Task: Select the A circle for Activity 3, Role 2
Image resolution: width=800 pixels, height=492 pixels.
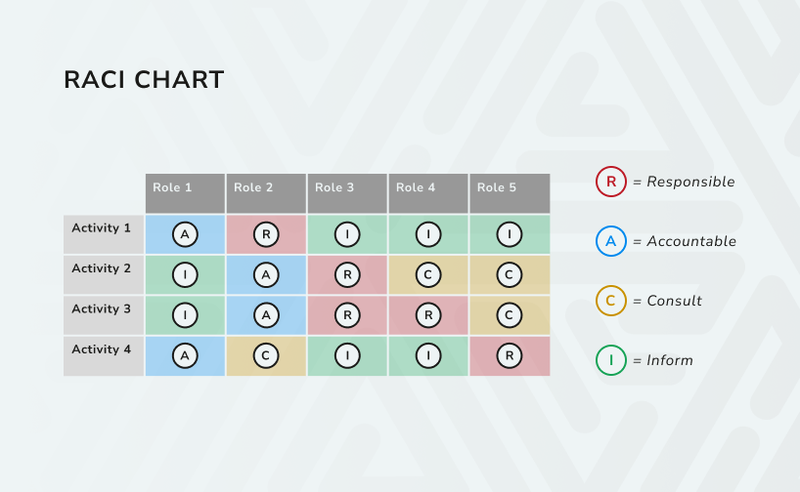Action: point(266,315)
